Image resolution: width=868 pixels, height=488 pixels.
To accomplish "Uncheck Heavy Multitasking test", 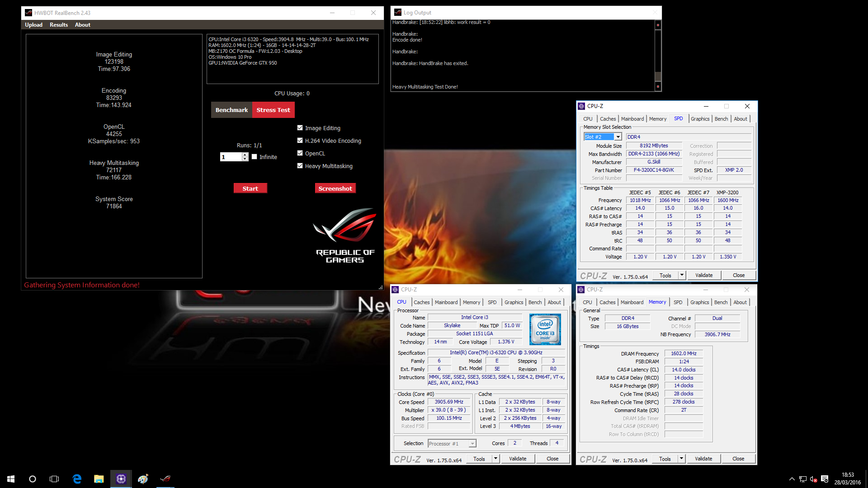I will 300,166.
